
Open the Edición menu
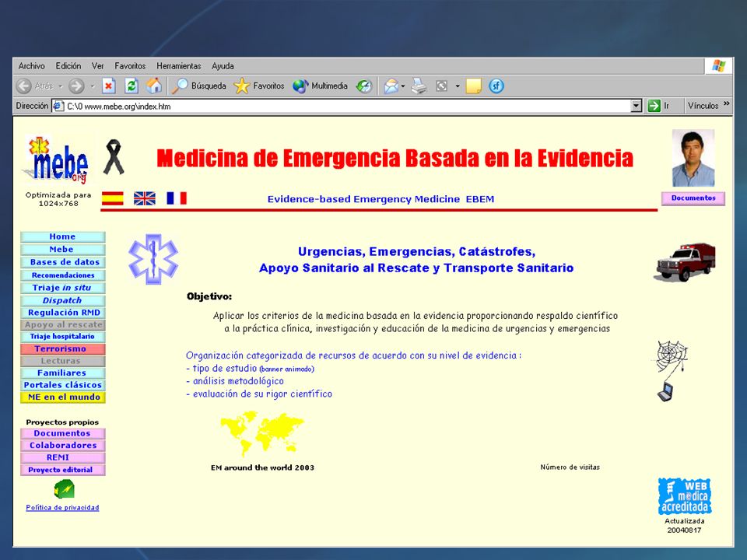coord(68,66)
